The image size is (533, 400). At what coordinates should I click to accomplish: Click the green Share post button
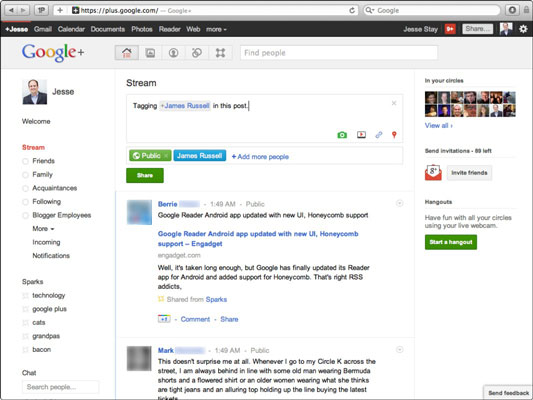145,175
